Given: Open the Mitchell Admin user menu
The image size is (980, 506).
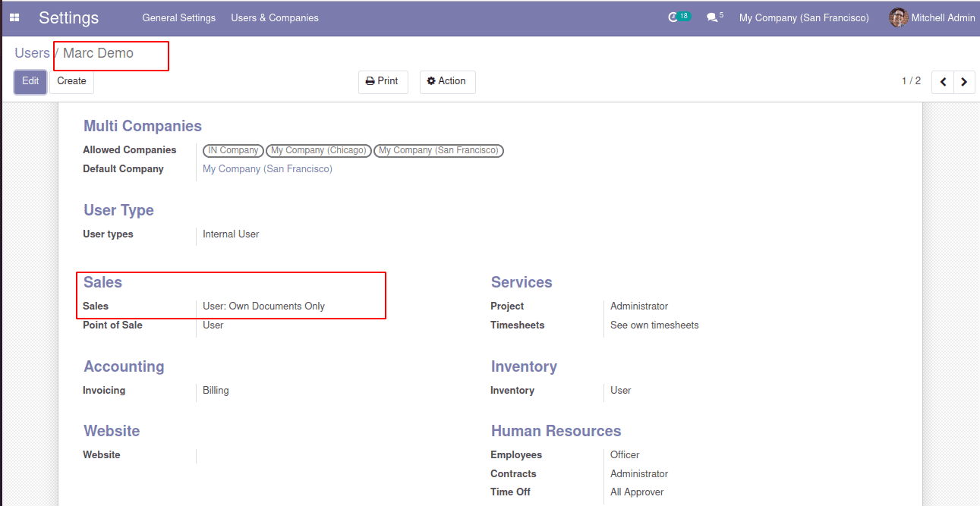Looking at the screenshot, I should (932, 17).
